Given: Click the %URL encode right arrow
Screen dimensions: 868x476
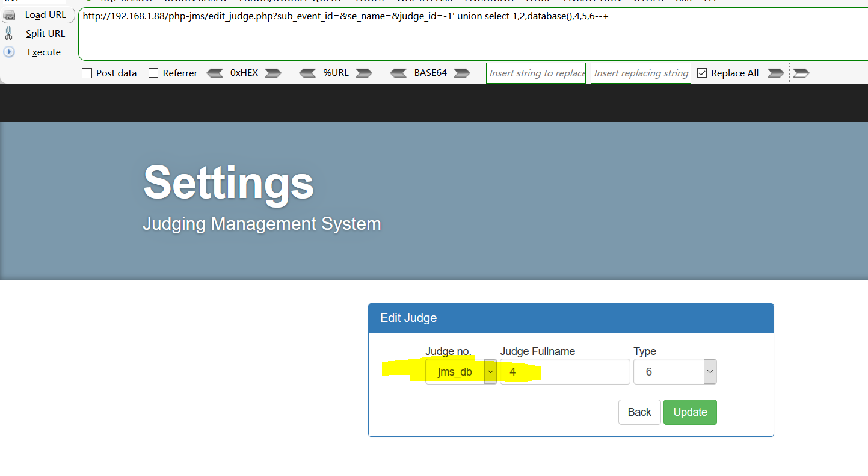Looking at the screenshot, I should (x=364, y=73).
